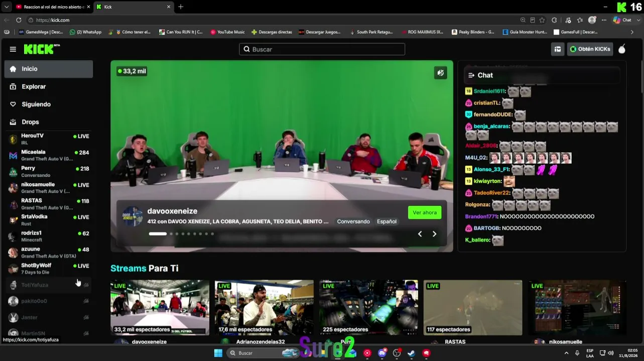644x361 pixels.
Task: Open the browser favorites list icon
Action: pos(580,20)
